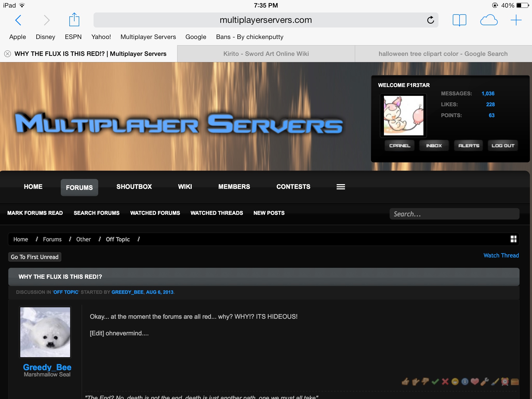This screenshot has width=532, height=399.
Task: Click the forum Search field
Action: [x=454, y=214]
